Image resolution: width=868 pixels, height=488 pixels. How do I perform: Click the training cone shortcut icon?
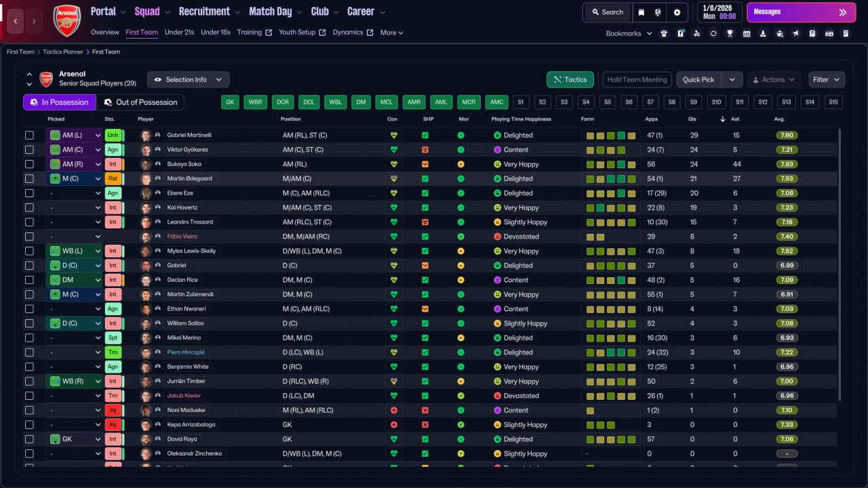(x=763, y=33)
